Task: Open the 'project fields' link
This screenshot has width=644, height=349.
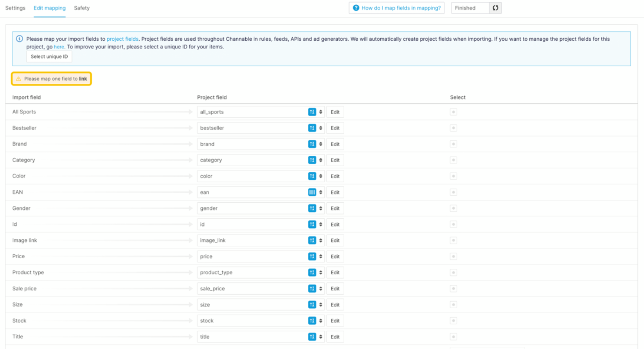Action: pos(122,39)
